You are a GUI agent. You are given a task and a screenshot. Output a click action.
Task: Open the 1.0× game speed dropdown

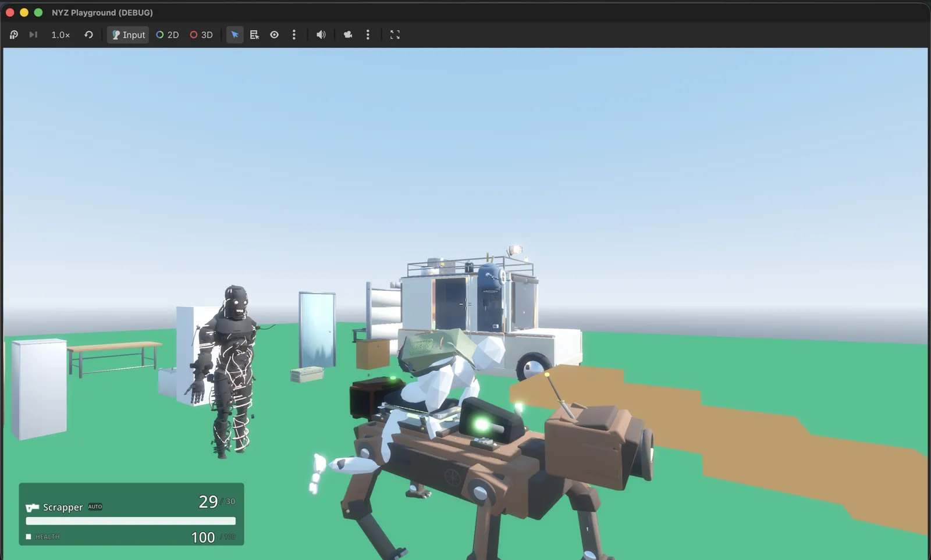tap(61, 35)
